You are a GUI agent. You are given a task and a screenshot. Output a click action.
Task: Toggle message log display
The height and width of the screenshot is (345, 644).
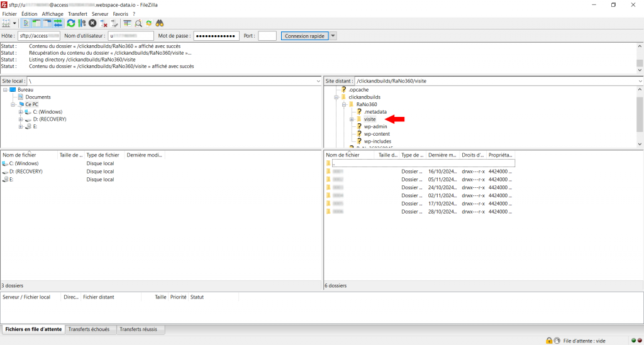pyautogui.click(x=26, y=23)
